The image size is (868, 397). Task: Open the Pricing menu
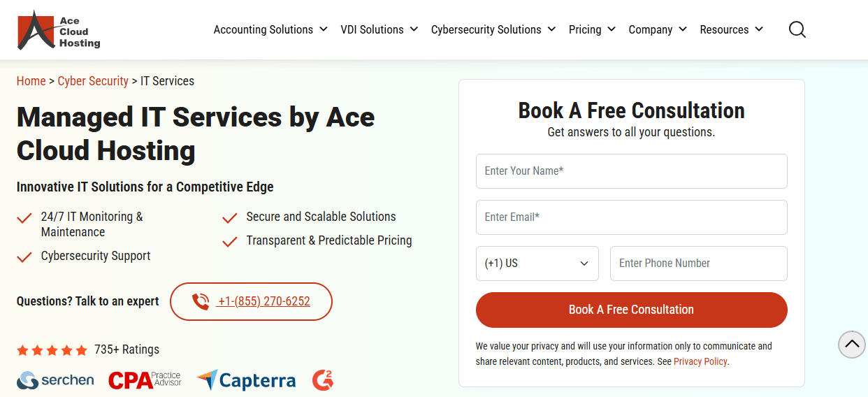click(x=592, y=29)
